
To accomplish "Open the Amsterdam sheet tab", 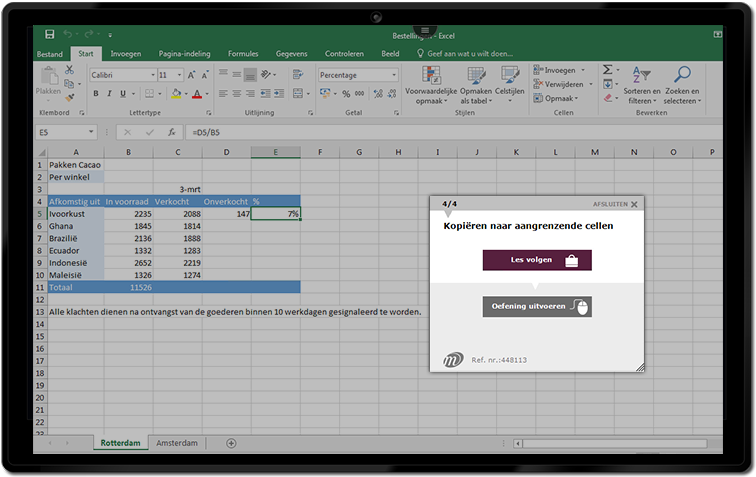I will point(175,442).
